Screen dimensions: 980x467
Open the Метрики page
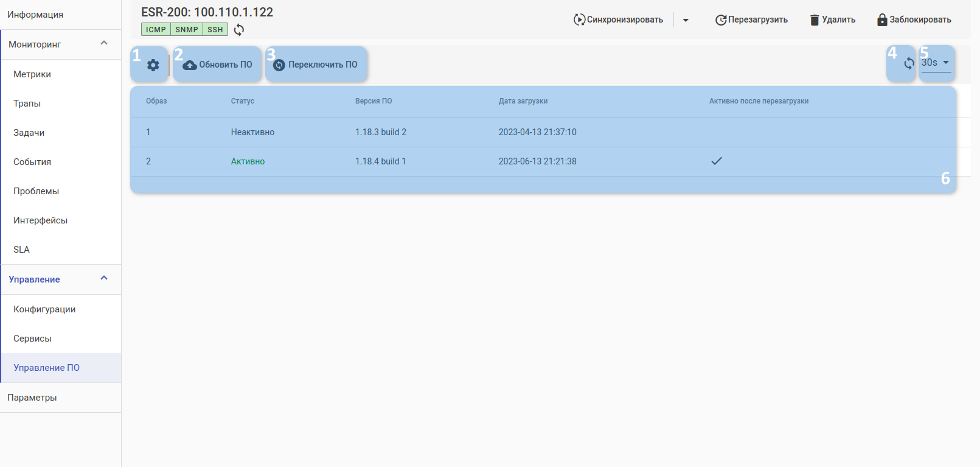32,74
